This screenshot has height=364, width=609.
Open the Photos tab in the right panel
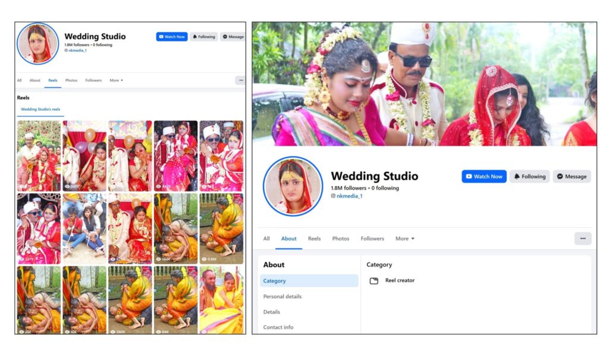coord(341,239)
